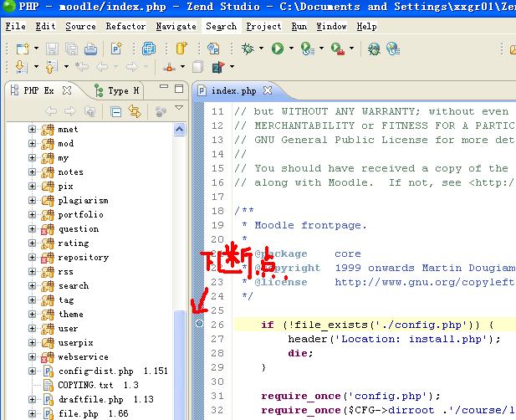Open the External Tools dropdown arrow

point(351,49)
